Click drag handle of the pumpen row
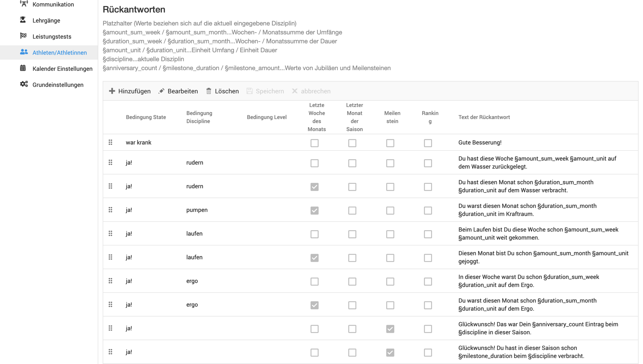Screen dimensions: 643x364 110,210
